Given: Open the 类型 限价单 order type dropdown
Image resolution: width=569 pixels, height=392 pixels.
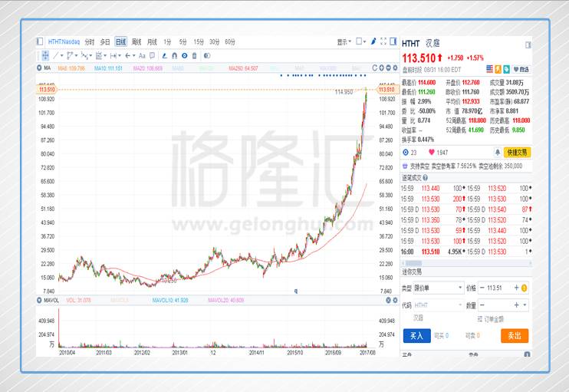Looking at the screenshot, I should (x=439, y=288).
